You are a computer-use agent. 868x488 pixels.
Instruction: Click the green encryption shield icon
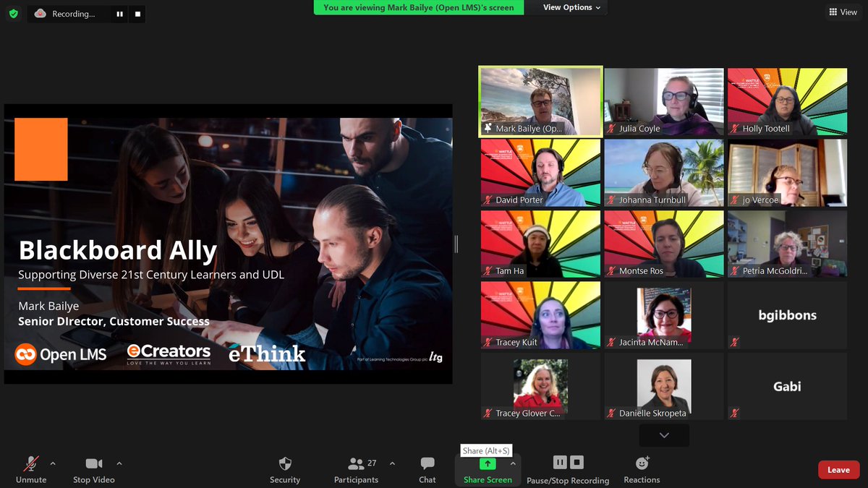click(13, 13)
